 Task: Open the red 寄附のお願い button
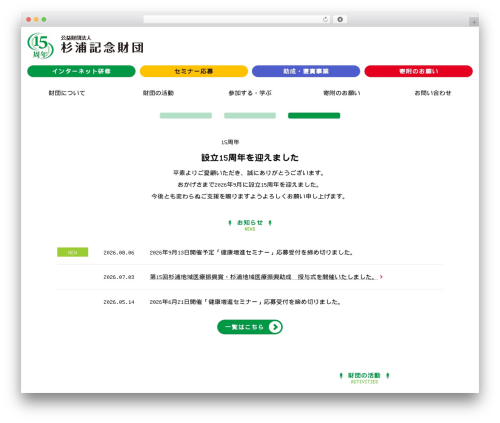[x=419, y=71]
